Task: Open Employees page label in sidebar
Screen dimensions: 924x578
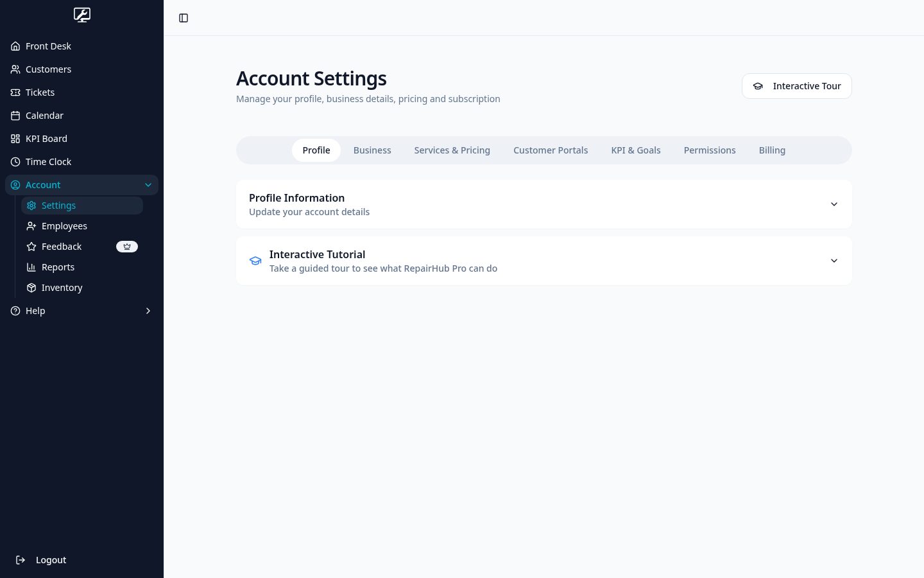Action: (64, 226)
